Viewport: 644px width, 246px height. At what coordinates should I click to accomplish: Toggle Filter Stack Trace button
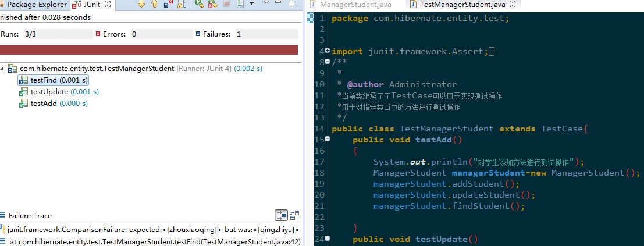281,215
